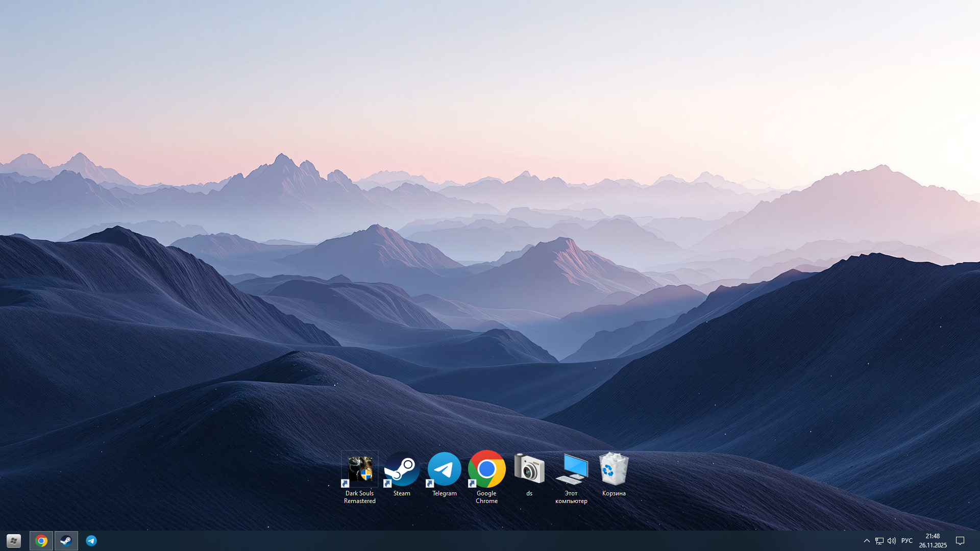The height and width of the screenshot is (551, 980).
Task: Switch to Chrome from the taskbar
Action: [x=41, y=541]
